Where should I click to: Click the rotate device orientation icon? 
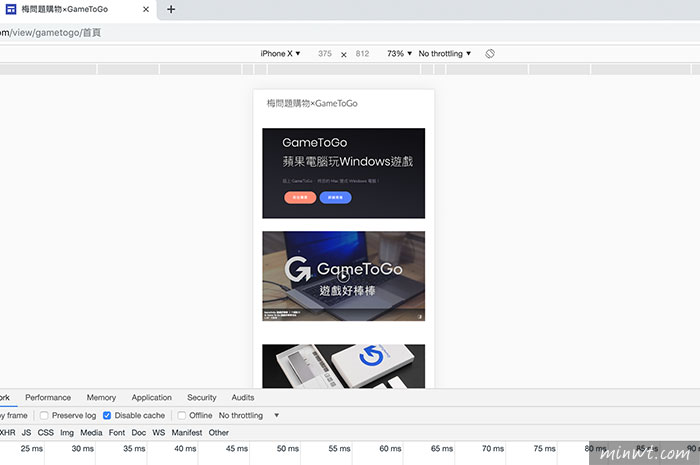pyautogui.click(x=490, y=54)
